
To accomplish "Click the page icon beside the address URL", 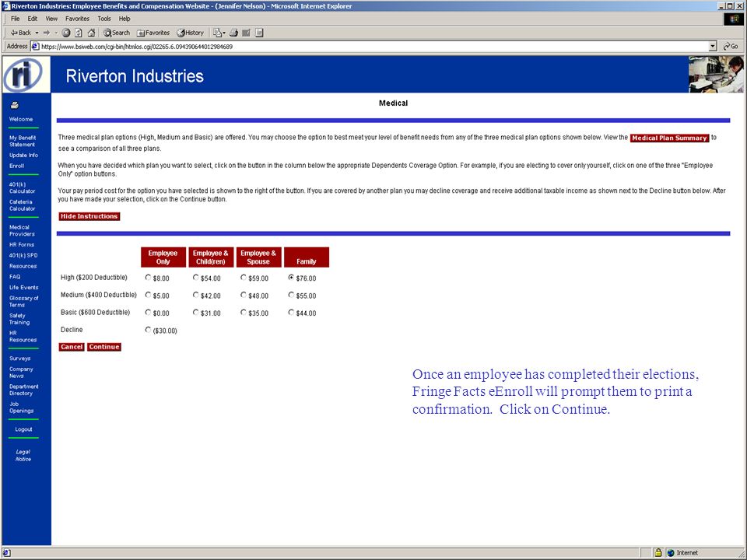I will click(x=35, y=46).
